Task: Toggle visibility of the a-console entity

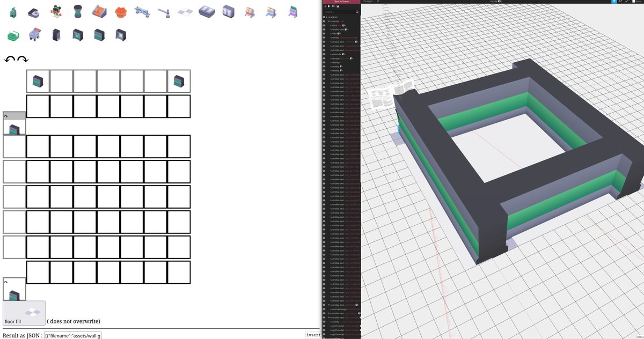Action: (325, 54)
